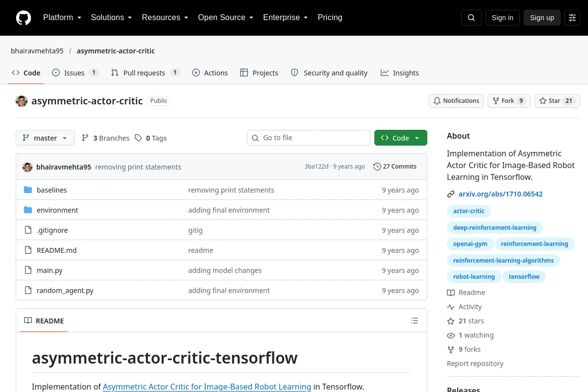Open 'removing print statements' message in baselines row
Screen dimensions: 588x392
[231, 190]
